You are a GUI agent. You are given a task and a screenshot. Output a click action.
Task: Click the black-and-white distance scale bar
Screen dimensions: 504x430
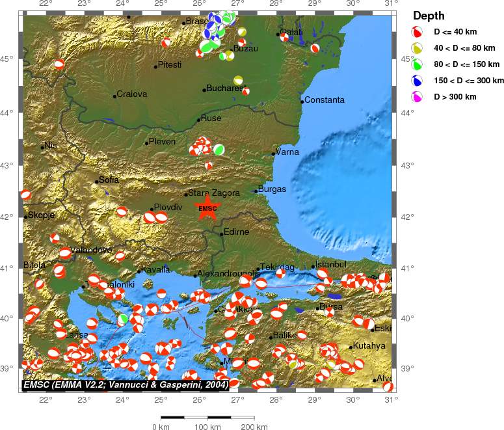(207, 418)
